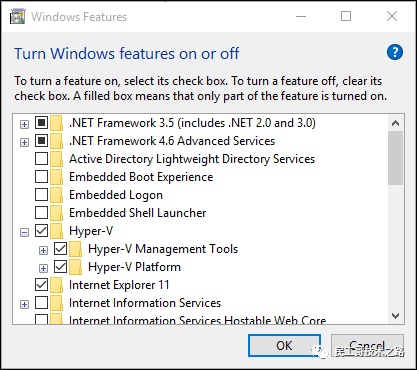This screenshot has width=417, height=370.
Task: Collapse the Hyper-V tree node
Action: (x=24, y=232)
